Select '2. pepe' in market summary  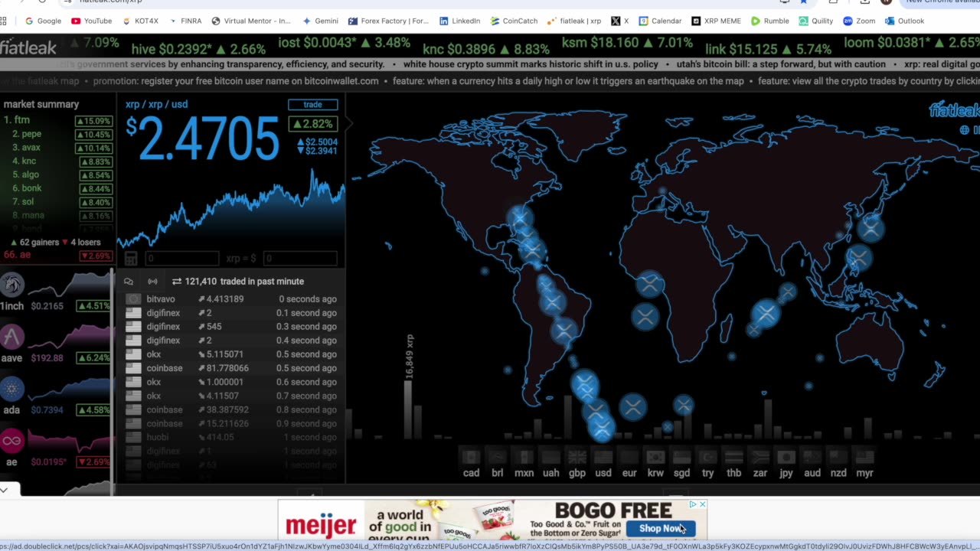[57, 134]
